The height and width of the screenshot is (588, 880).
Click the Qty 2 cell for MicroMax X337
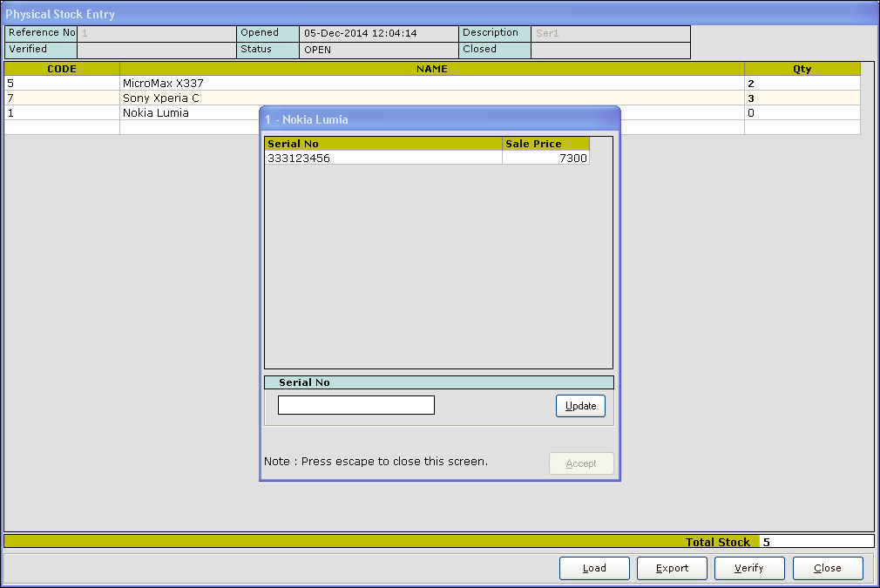tap(802, 83)
